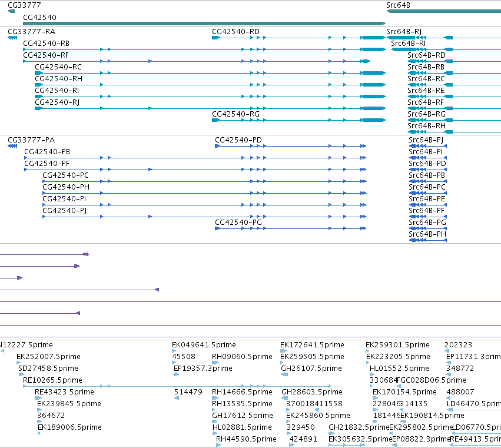Open EST EK170154.5prime
The image size is (501, 448).
point(404,393)
